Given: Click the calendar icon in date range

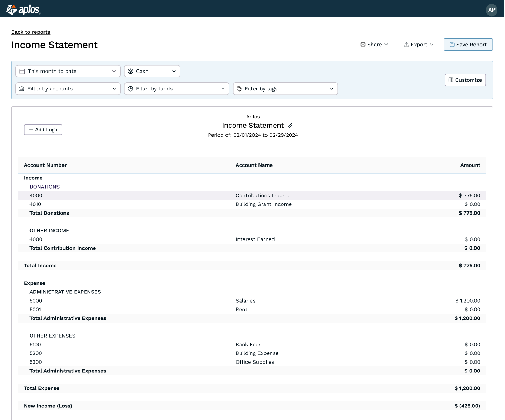Looking at the screenshot, I should [22, 71].
